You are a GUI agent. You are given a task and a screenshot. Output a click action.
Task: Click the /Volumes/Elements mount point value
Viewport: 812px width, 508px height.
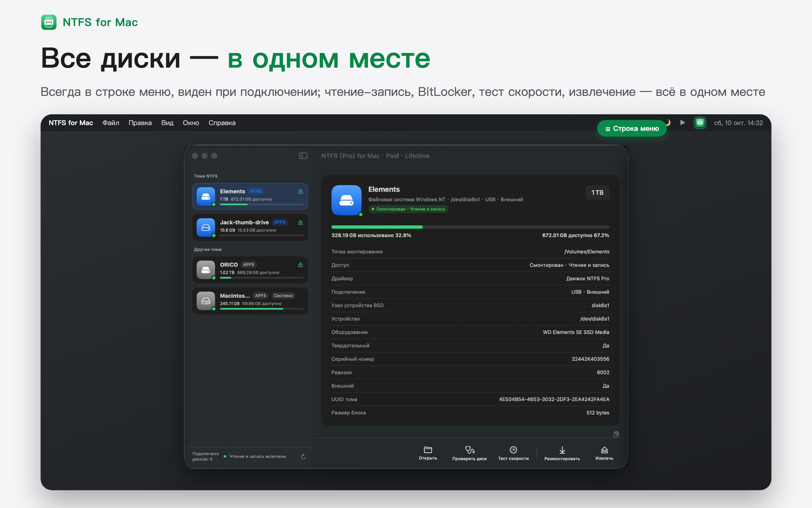586,252
